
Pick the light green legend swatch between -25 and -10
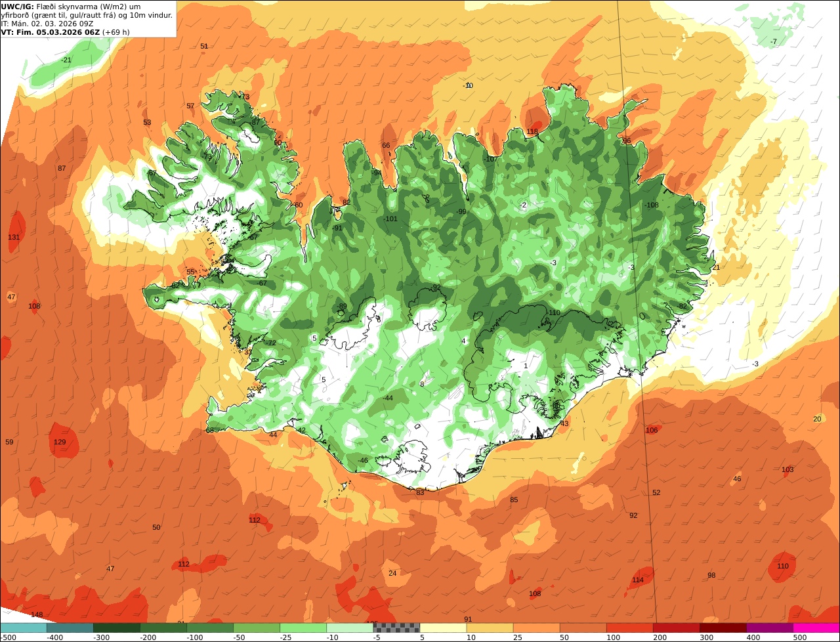click(x=303, y=628)
